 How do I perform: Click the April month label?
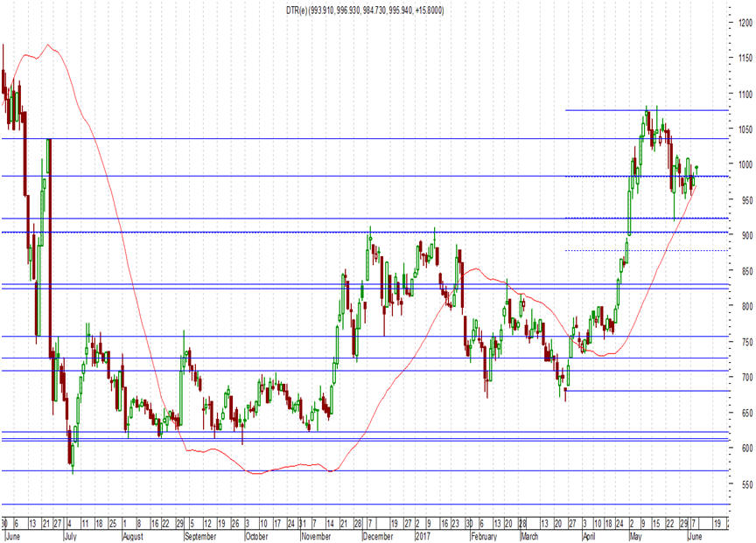tap(589, 536)
